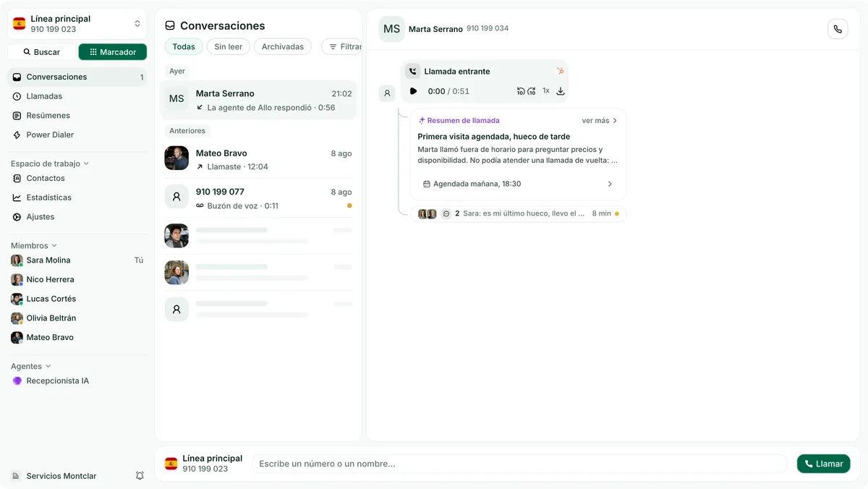868x489 pixels.
Task: Open the comment thread from Sara
Action: (518, 214)
